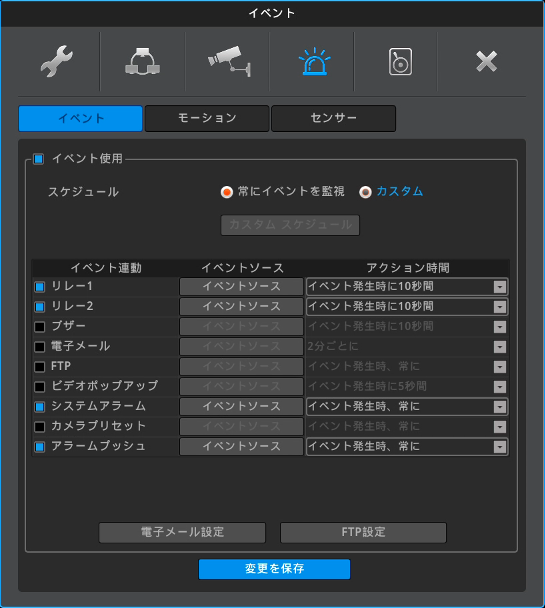Click イベントソース button for リレー2
This screenshot has height=608, width=545.
click(x=241, y=306)
